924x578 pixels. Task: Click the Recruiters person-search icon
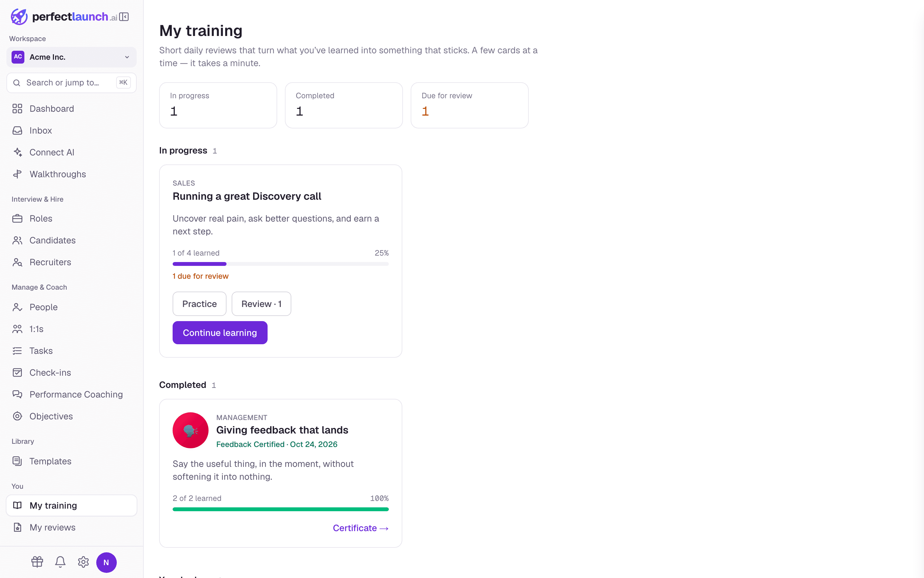[x=17, y=262]
